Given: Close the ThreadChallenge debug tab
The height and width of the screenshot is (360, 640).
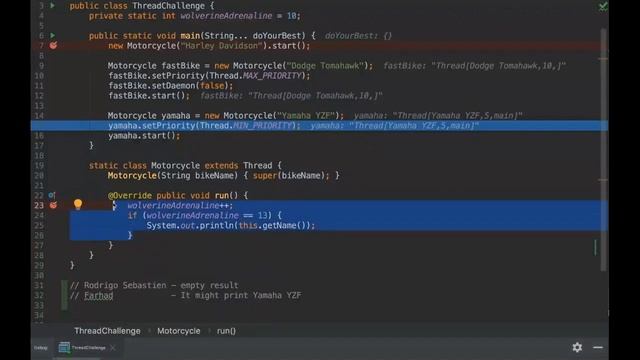Looking at the screenshot, I should pyautogui.click(x=113, y=348).
